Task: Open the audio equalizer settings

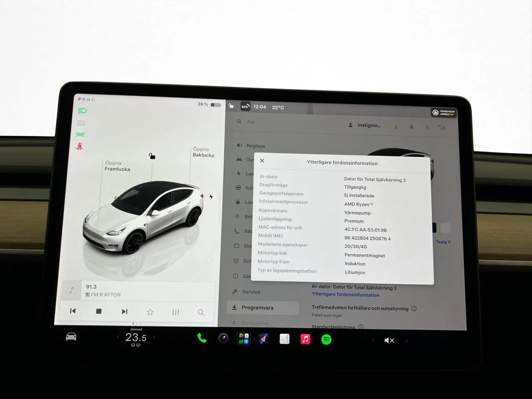Action: (x=176, y=312)
